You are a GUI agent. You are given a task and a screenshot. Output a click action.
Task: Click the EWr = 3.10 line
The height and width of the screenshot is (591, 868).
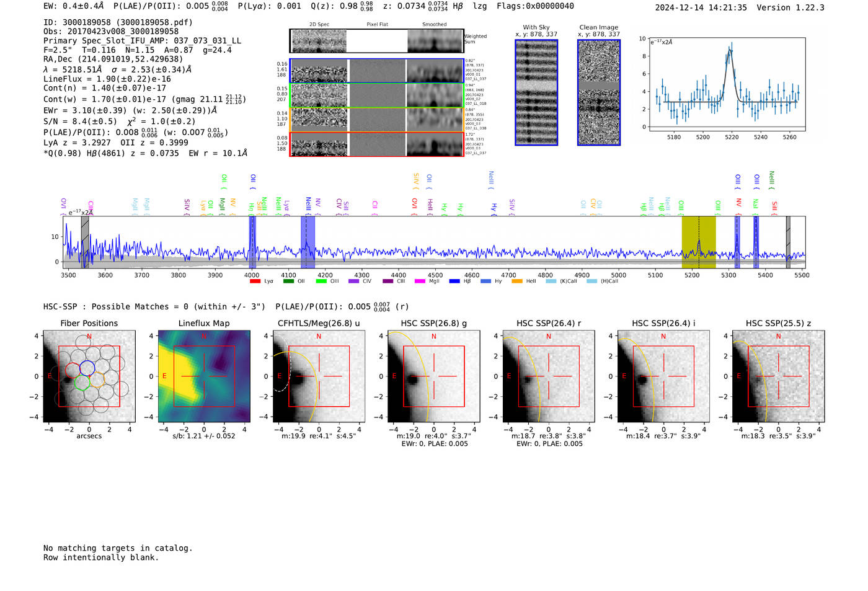130,110
